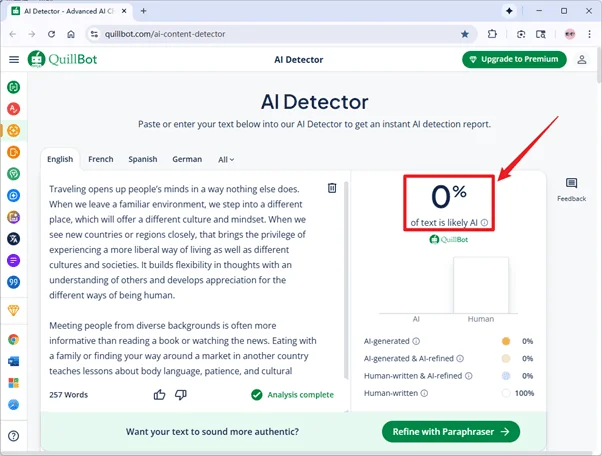Open a new browser tab
Image resolution: width=602 pixels, height=456 pixels.
click(x=144, y=11)
